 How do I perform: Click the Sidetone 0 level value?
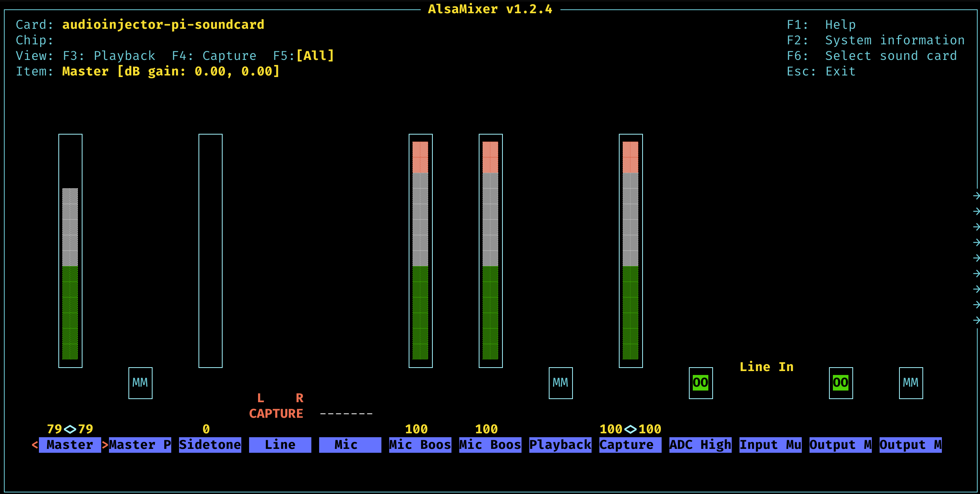206,429
